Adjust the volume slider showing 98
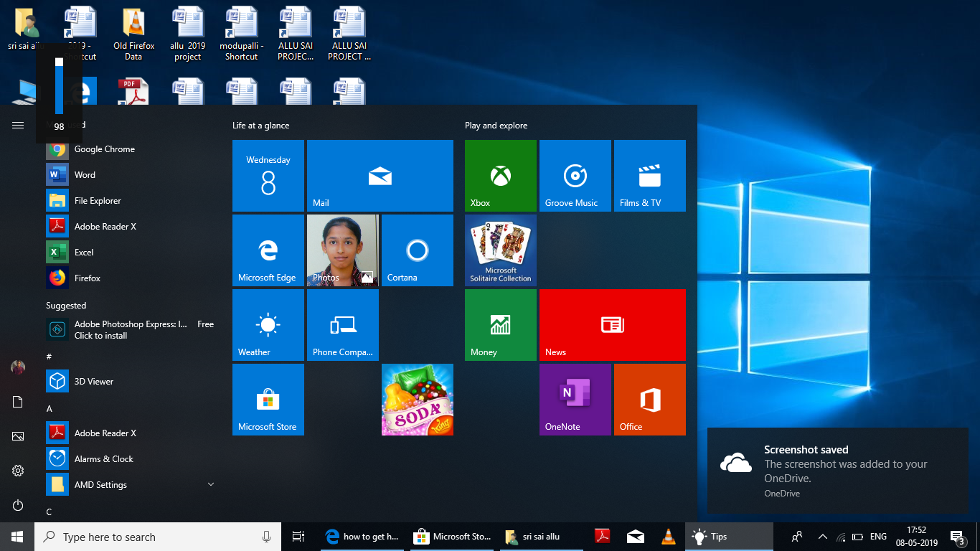Image resolution: width=980 pixels, height=551 pixels. click(59, 86)
